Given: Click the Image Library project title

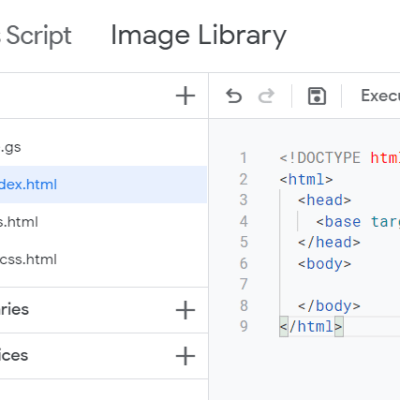Looking at the screenshot, I should click(x=198, y=36).
